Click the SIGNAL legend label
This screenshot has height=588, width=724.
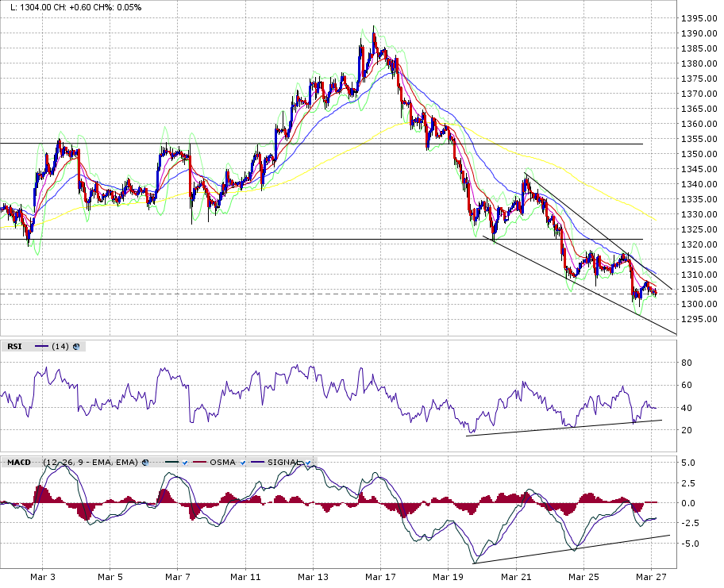(284, 462)
